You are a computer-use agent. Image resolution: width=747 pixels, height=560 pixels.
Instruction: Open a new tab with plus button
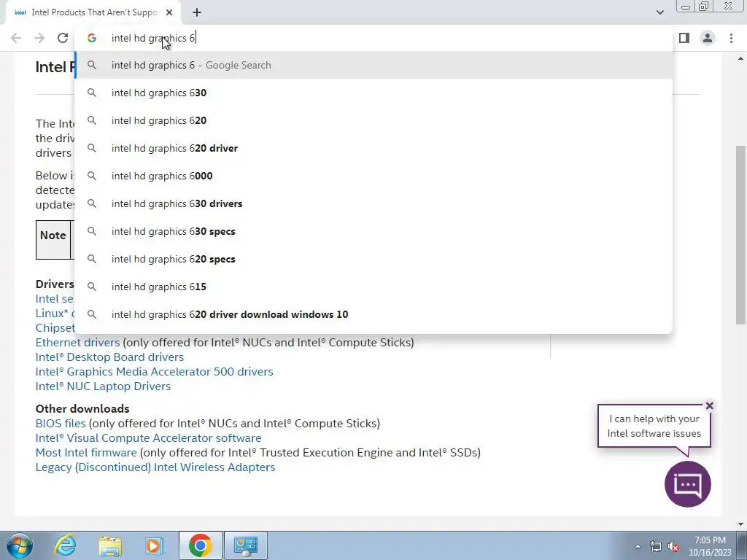[197, 12]
